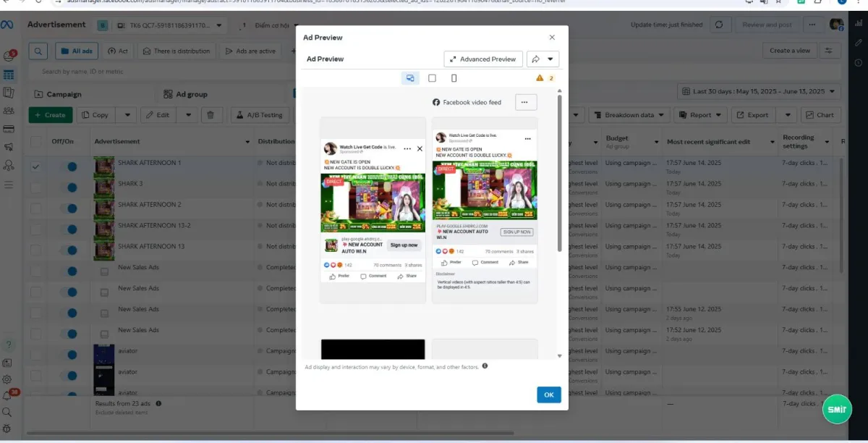Confirm with the OK button

point(548,395)
